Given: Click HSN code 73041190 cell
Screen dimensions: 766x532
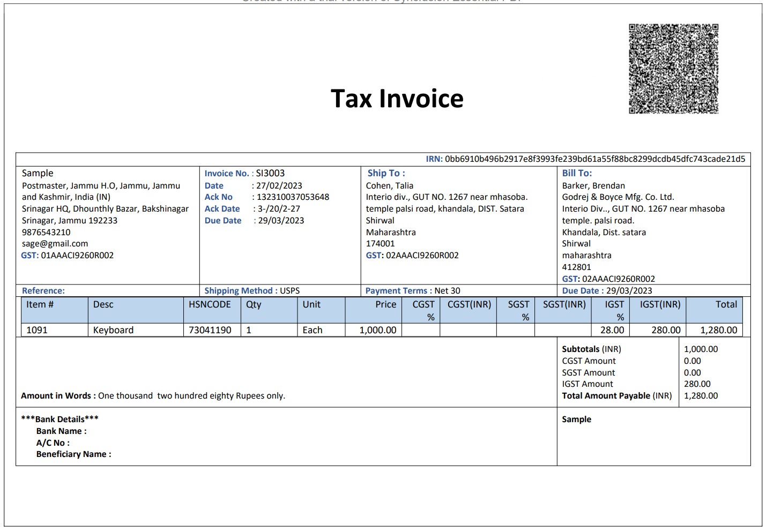Looking at the screenshot, I should click(210, 331).
